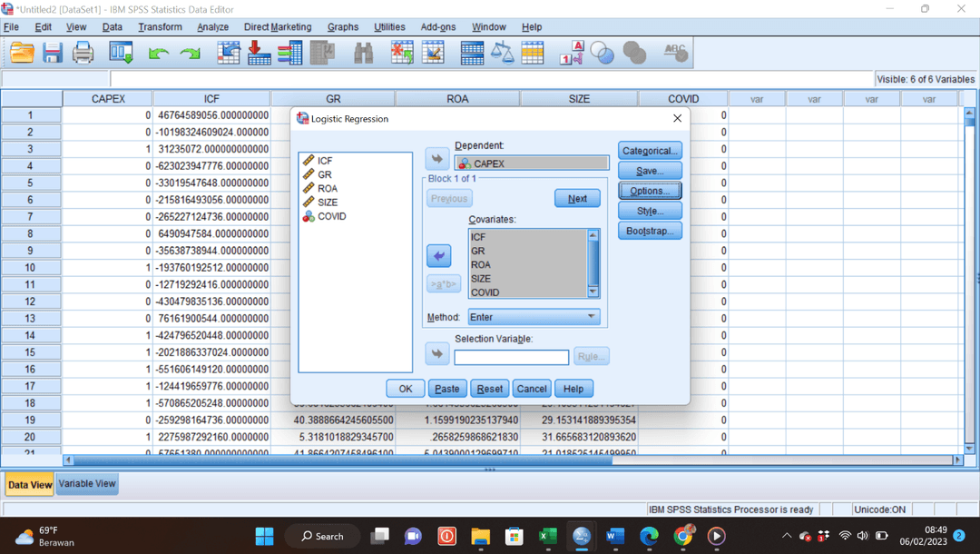Show hidden system tray icons
This screenshot has width=980, height=554.
(x=787, y=536)
